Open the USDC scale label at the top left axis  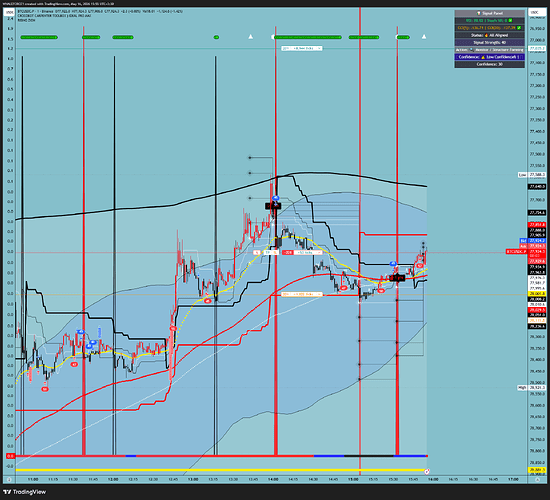pos(10,12)
